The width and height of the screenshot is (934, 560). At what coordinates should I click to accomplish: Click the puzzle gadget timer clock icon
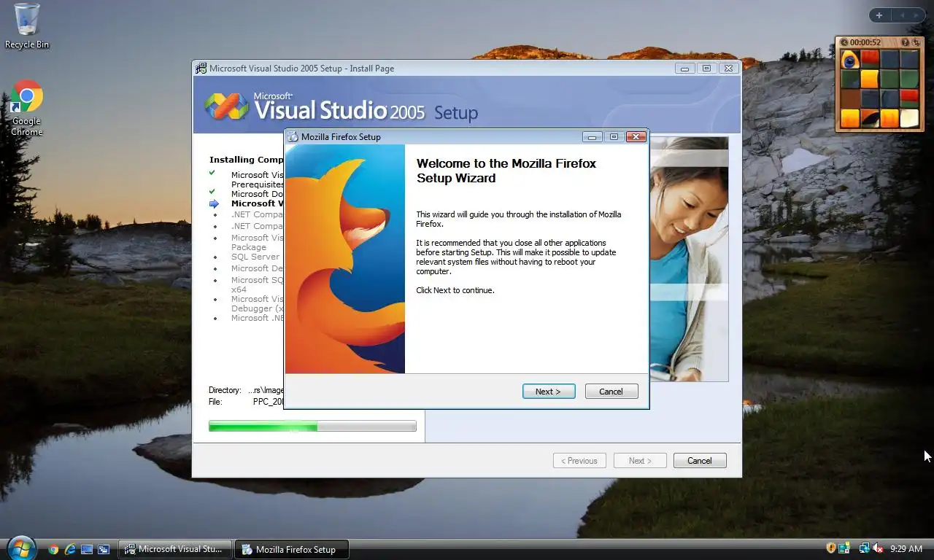844,42
